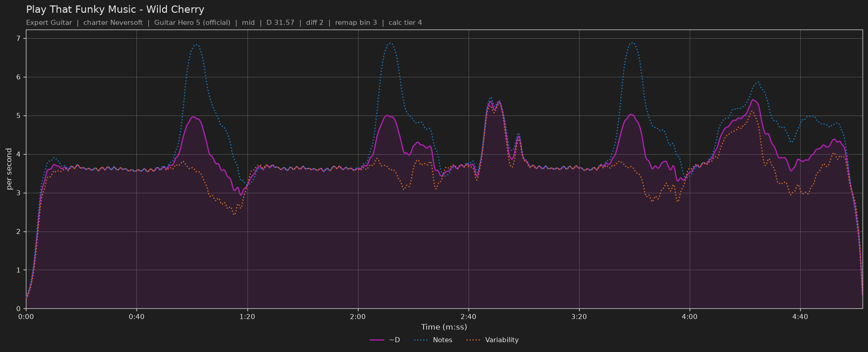This screenshot has width=868, height=352.
Task: Click the 'diff 2' subtitle text
Action: coord(315,23)
